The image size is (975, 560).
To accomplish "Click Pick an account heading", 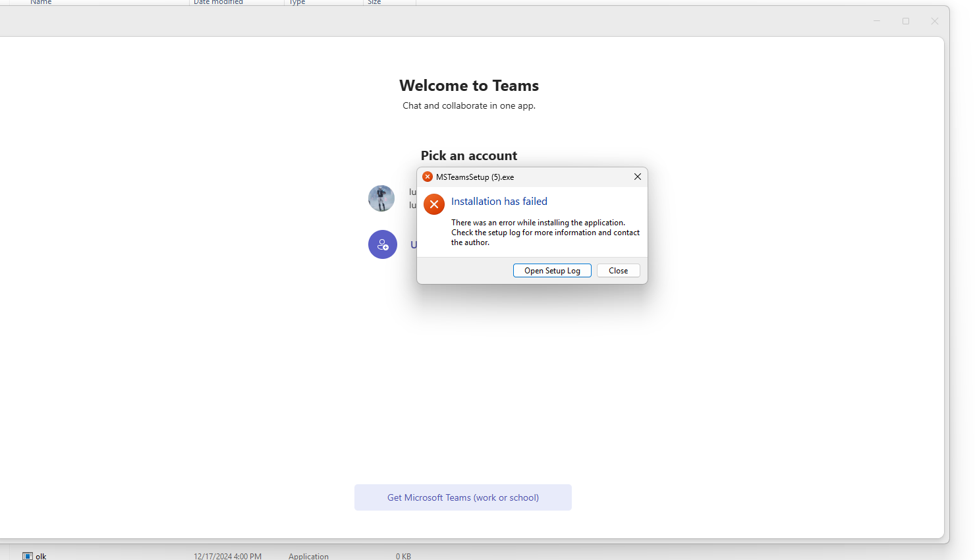I will [x=469, y=155].
